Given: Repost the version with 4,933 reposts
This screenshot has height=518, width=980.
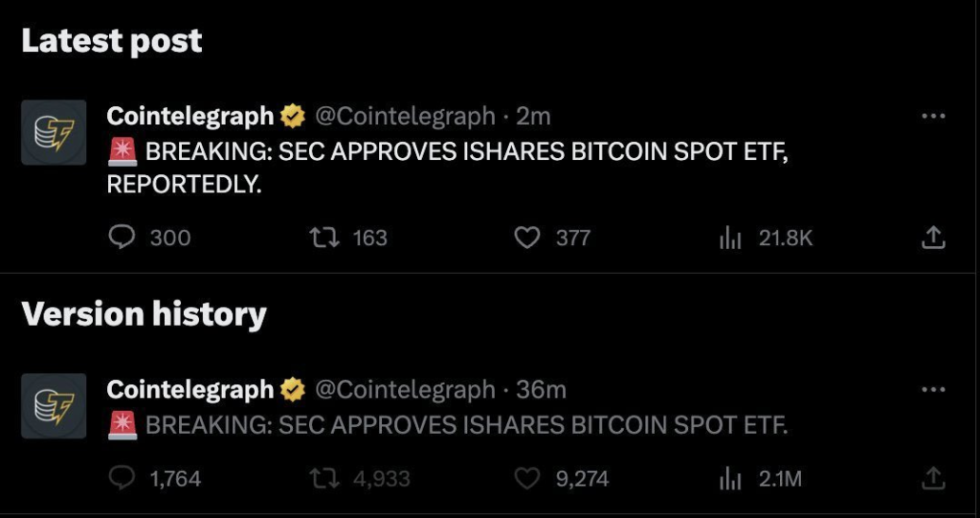Looking at the screenshot, I should (325, 479).
